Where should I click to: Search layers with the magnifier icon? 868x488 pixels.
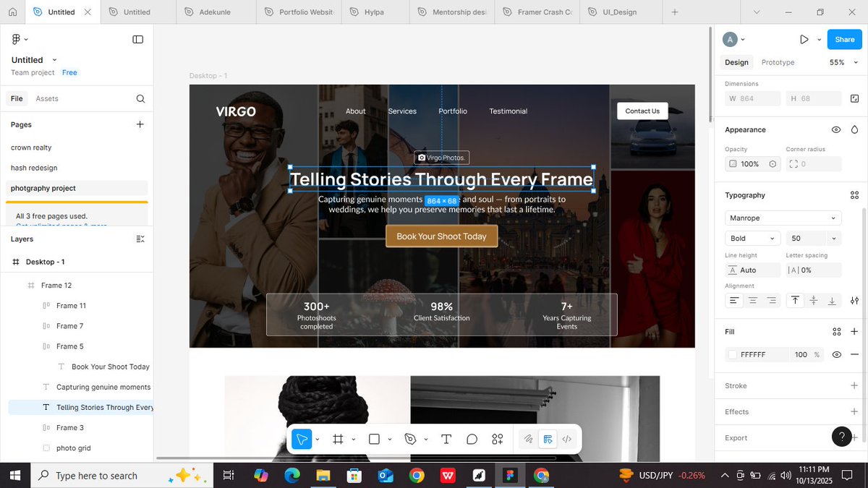(140, 98)
